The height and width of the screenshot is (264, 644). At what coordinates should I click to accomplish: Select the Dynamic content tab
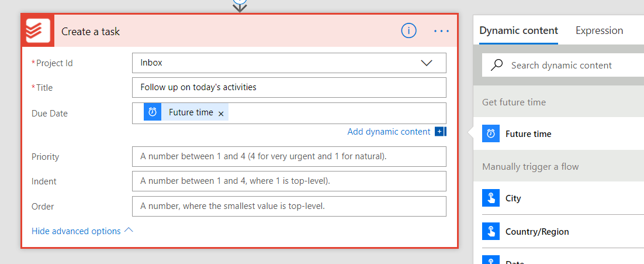click(518, 30)
